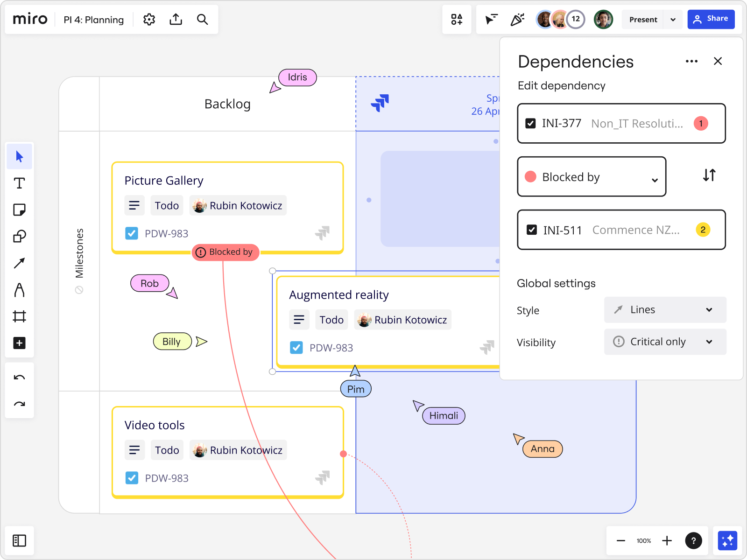Change dependency Style from Lines dropdown

coord(665,309)
